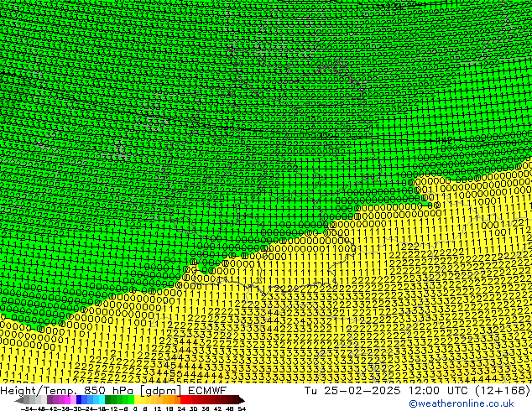Select the '12' legend scale value
This screenshot has height=411, width=532.
point(158,409)
